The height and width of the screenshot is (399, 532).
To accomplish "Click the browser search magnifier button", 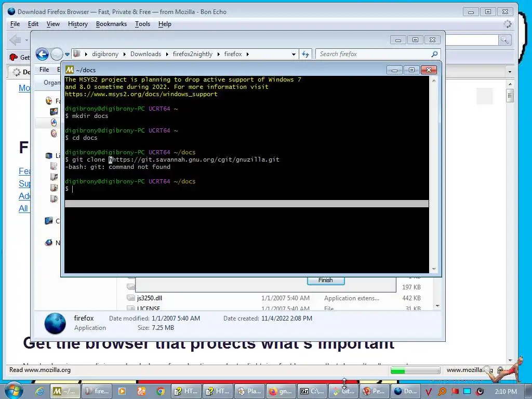I will [504, 40].
